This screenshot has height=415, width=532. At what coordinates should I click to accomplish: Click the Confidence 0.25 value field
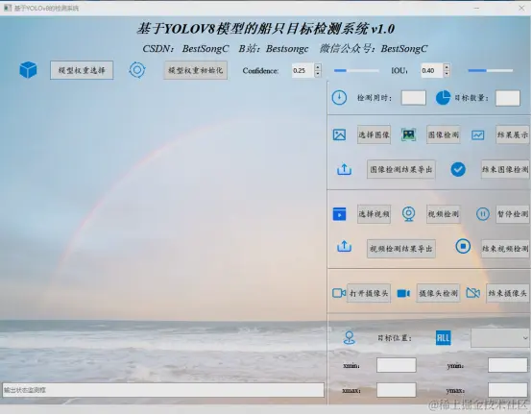tap(303, 70)
